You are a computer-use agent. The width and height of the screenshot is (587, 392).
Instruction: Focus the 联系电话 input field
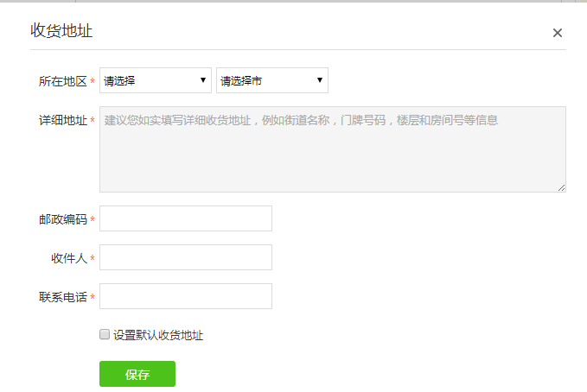pos(186,296)
